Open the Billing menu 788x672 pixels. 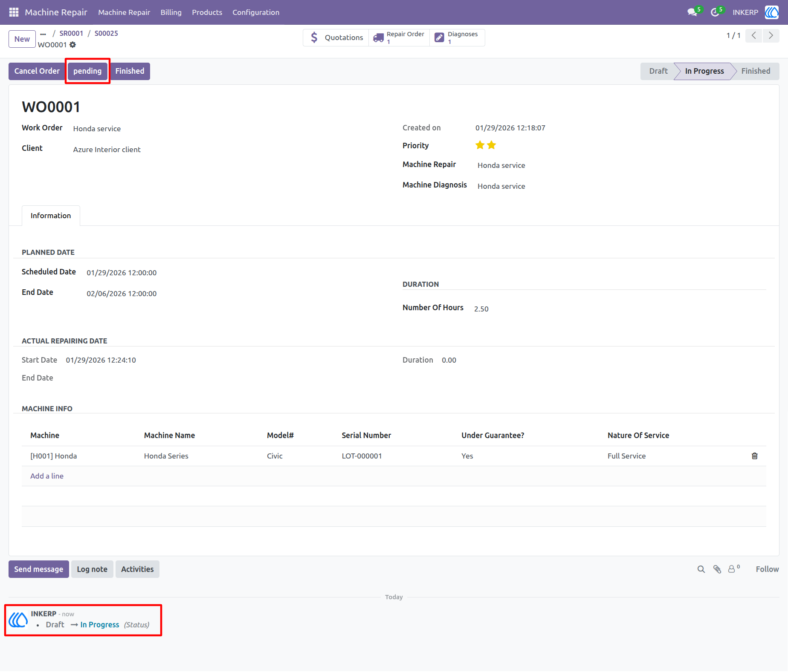(x=171, y=12)
